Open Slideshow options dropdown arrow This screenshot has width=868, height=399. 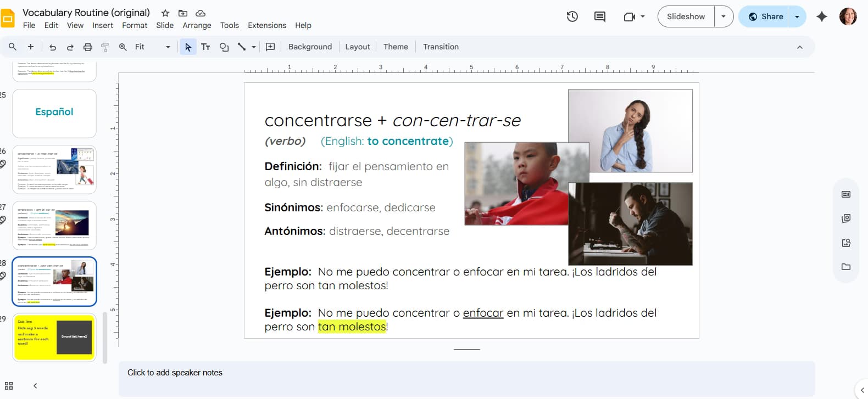coord(724,16)
